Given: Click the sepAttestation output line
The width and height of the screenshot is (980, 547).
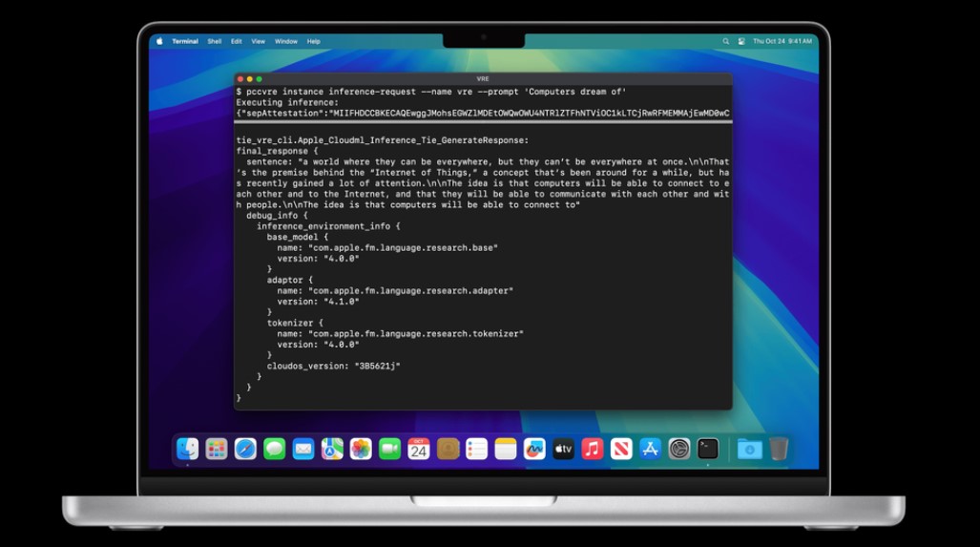Looking at the screenshot, I should coord(483,114).
